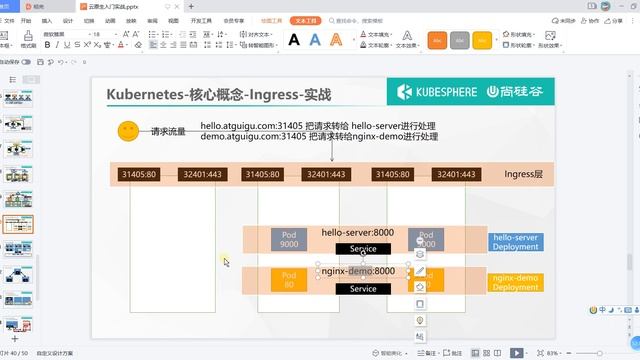Select the normal view icon

pyautogui.click(x=475, y=353)
